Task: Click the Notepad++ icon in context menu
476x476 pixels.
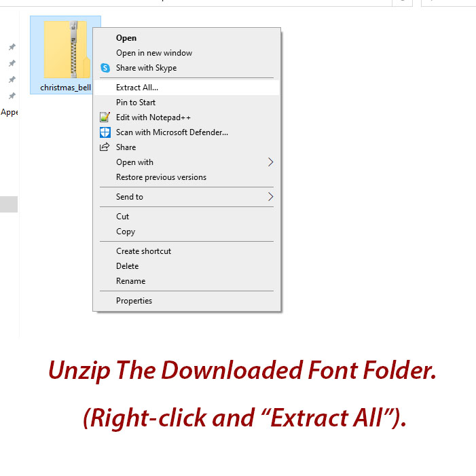Action: pos(105,117)
